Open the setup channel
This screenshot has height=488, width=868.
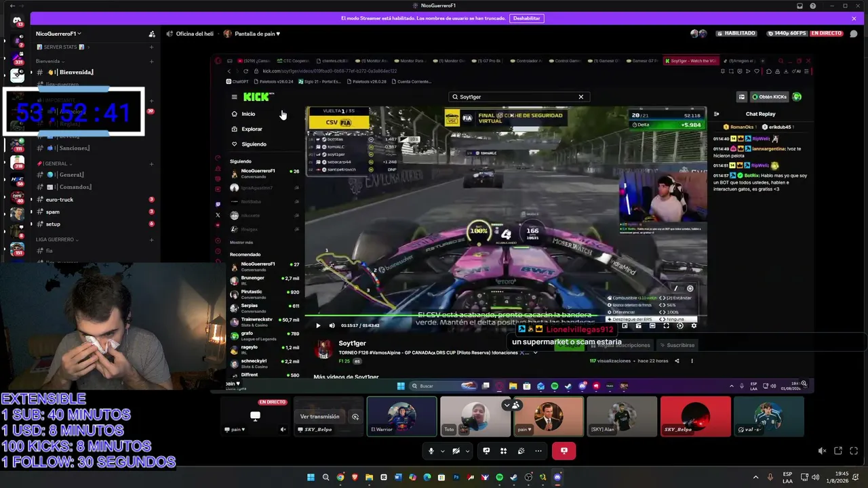95,224
